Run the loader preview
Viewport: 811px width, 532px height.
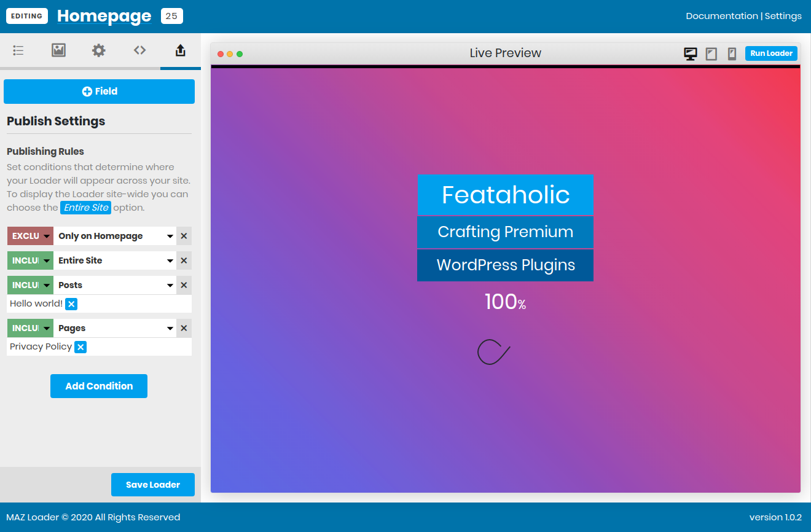[771, 53]
